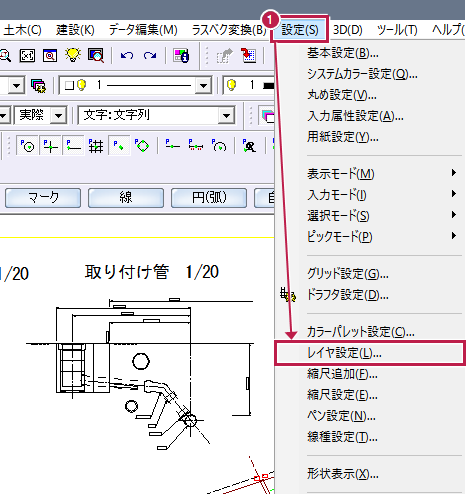Toggle the intersection point pick snap
The width and height of the screenshot is (468, 494).
(50, 146)
